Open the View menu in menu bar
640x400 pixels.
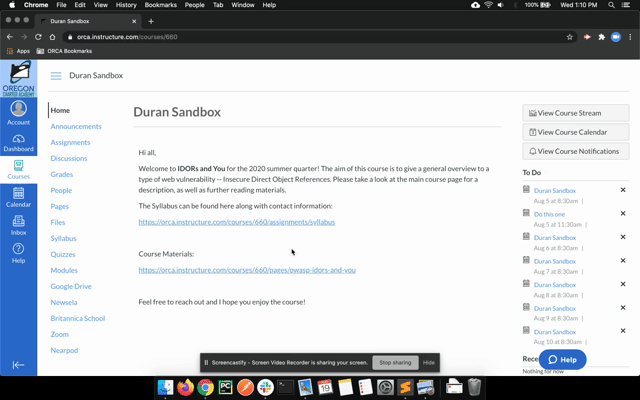[x=100, y=5]
